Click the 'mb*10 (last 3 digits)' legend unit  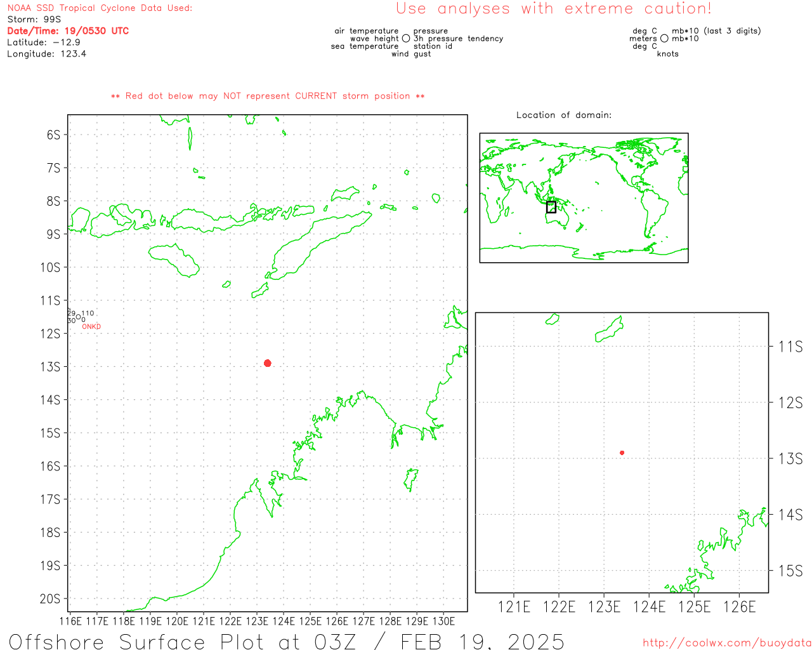click(716, 31)
